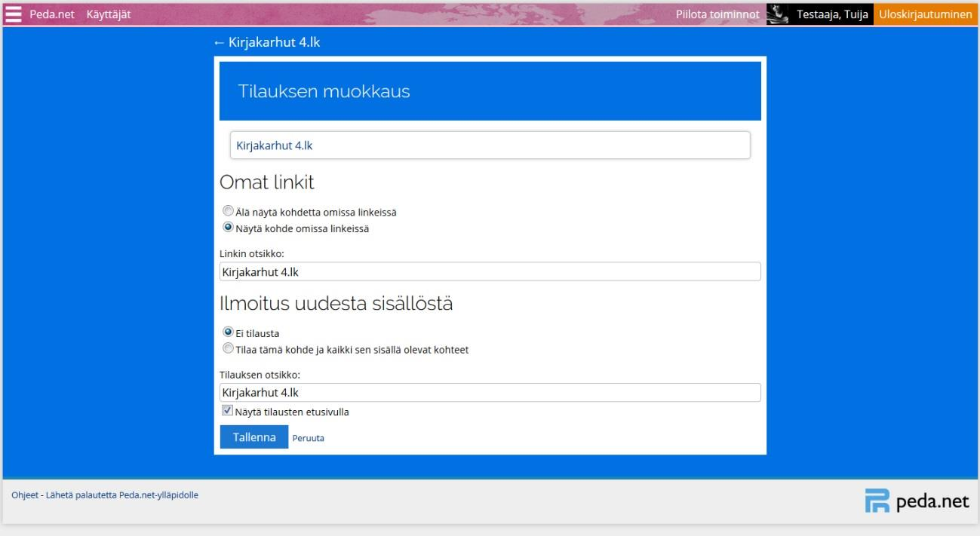Open the Kirjakarhut 4.lk link box
This screenshot has width=980, height=536.
coord(490,145)
